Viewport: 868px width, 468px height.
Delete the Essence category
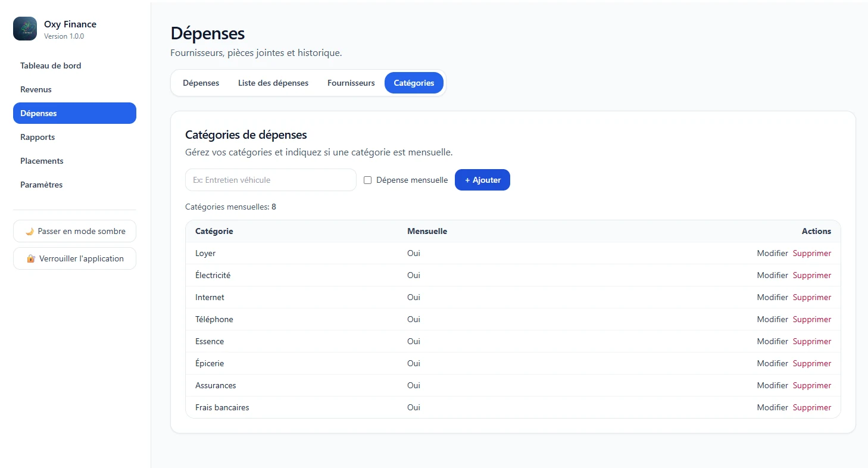pos(812,341)
